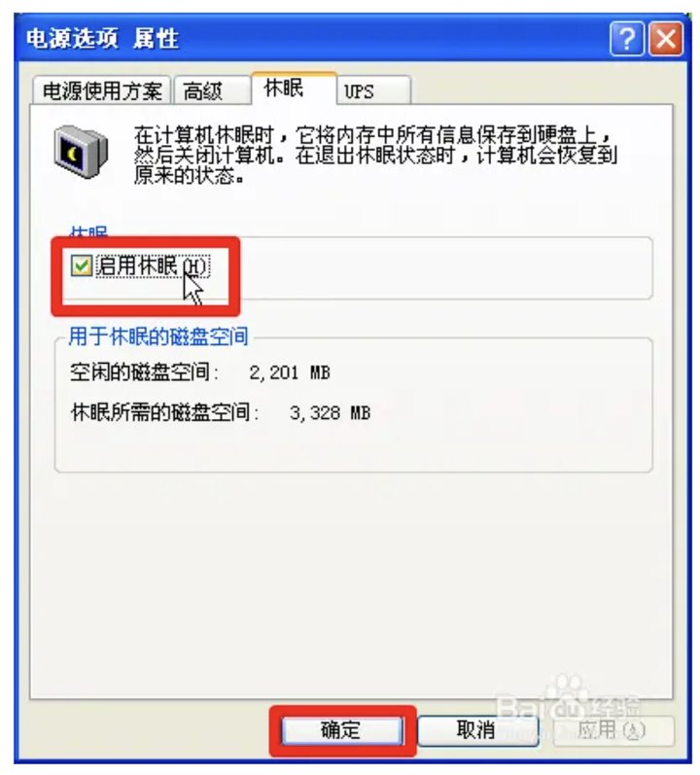Go to the UPS tab
The image size is (700, 775).
373,91
